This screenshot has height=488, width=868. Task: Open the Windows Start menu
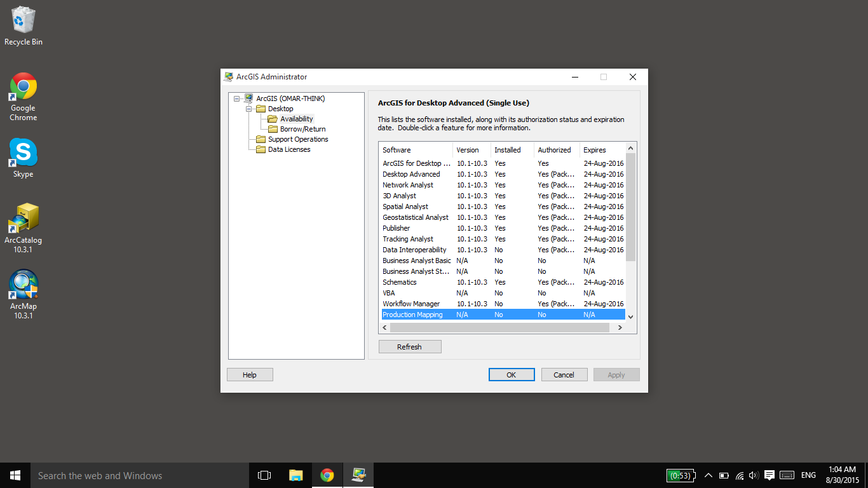15,475
